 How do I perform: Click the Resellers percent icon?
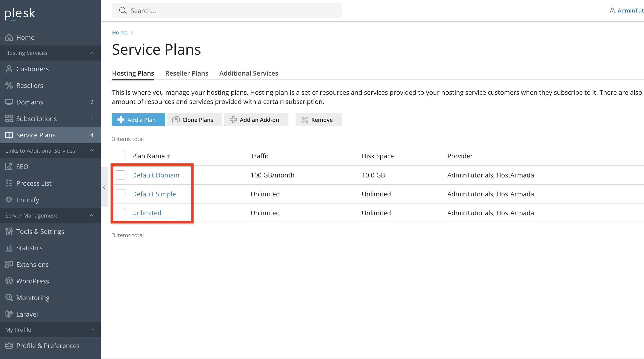point(9,85)
